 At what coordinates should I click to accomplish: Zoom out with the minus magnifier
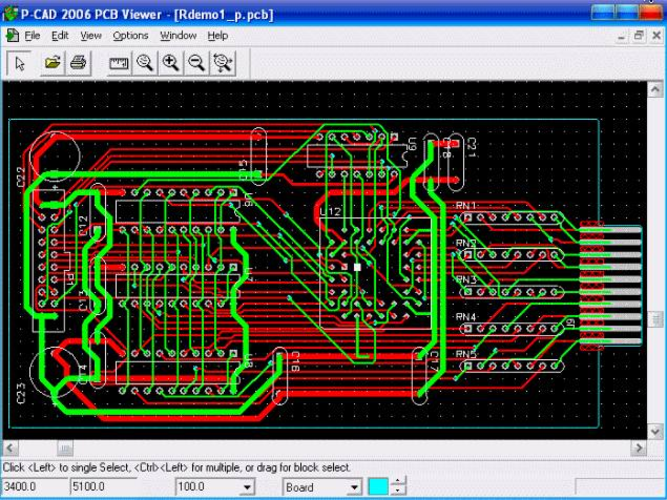pos(197,63)
